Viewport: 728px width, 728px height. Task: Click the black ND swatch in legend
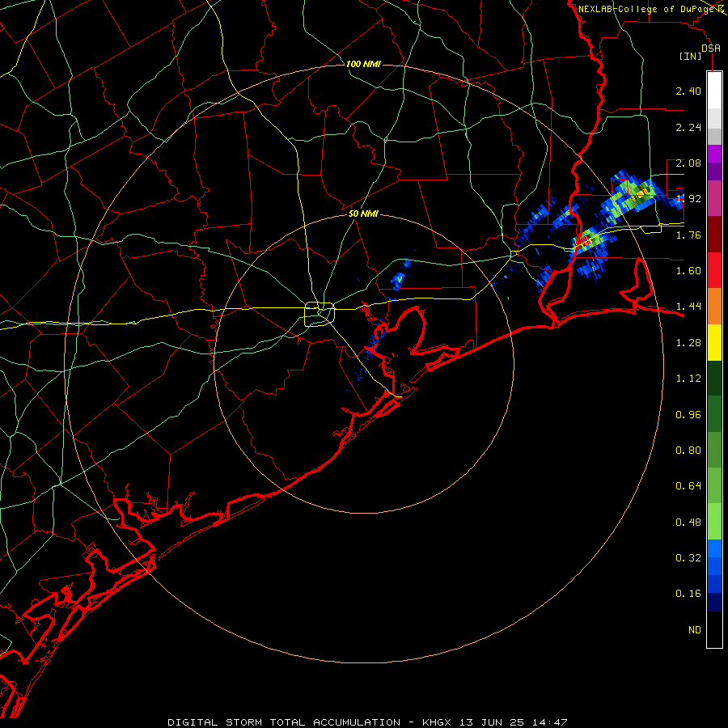(714, 629)
